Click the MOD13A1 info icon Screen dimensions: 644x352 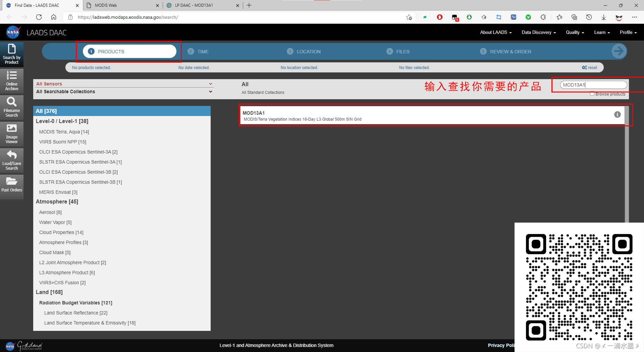(617, 115)
